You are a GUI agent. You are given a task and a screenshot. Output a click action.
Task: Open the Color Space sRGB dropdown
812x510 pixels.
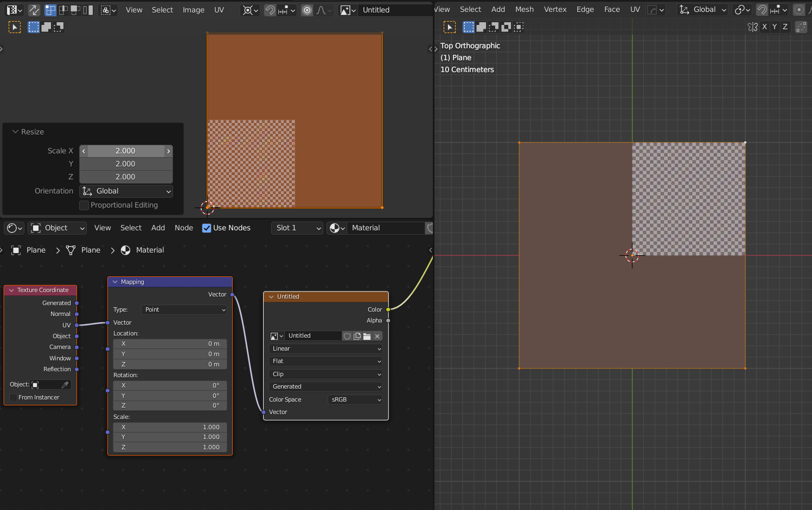coord(355,399)
